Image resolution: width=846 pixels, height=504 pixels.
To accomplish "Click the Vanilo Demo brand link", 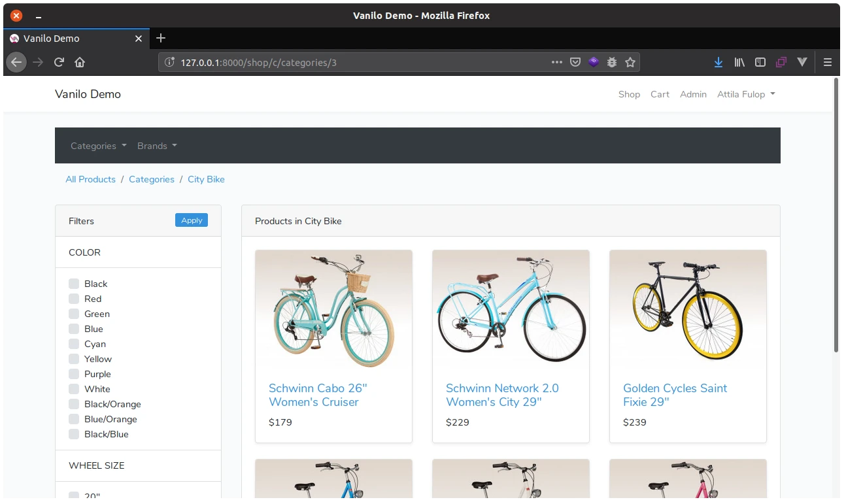I will click(x=88, y=94).
